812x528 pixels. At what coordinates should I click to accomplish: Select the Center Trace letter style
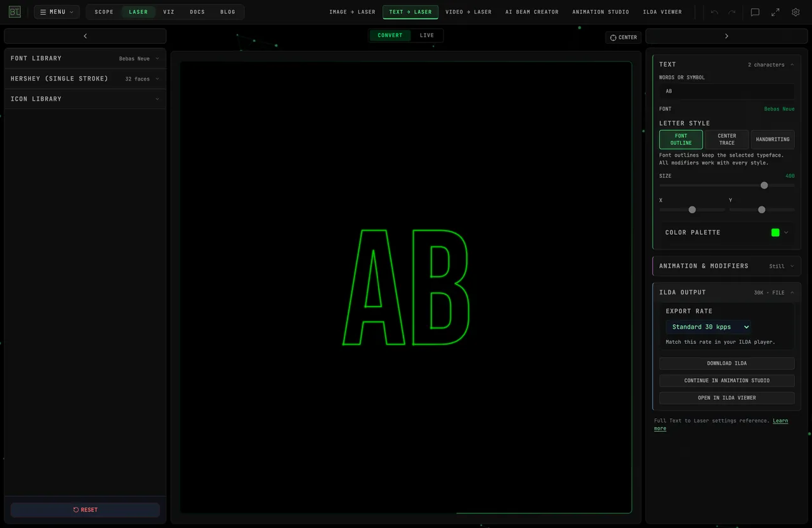point(727,140)
